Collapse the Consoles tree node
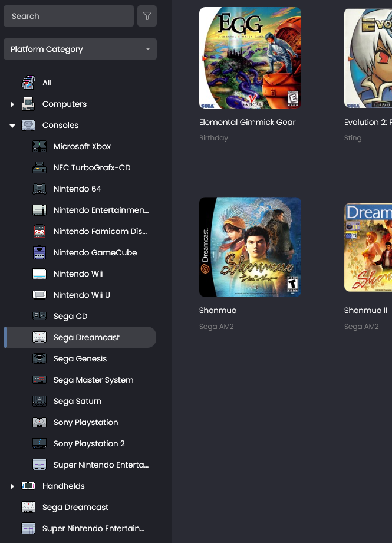Viewport: 392px width, 543px height. point(12,126)
